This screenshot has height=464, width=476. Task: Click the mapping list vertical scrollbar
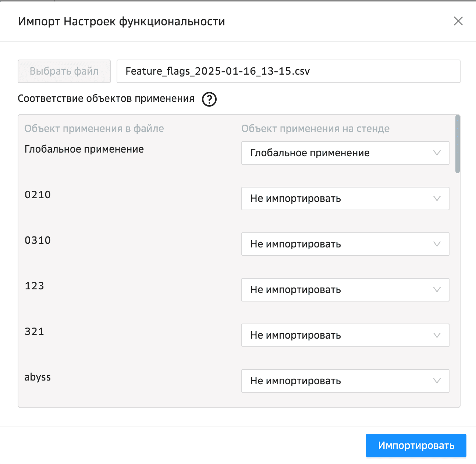(457, 144)
